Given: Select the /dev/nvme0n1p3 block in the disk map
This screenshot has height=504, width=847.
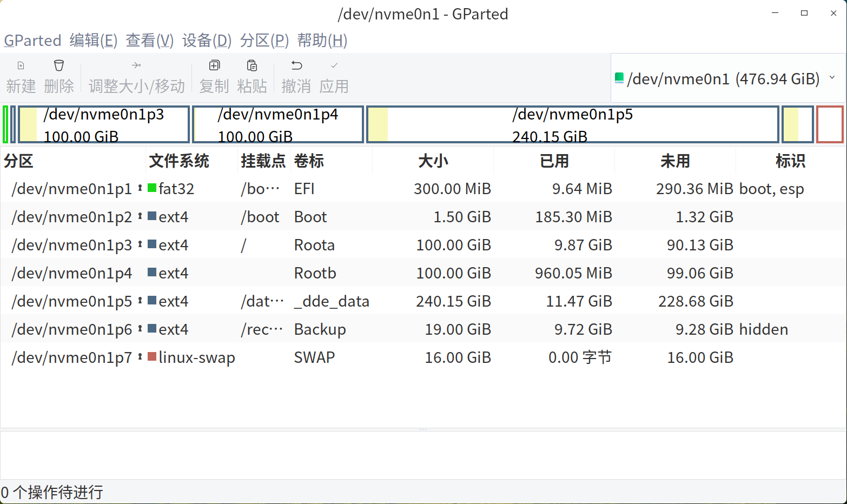Looking at the screenshot, I should pos(104,124).
